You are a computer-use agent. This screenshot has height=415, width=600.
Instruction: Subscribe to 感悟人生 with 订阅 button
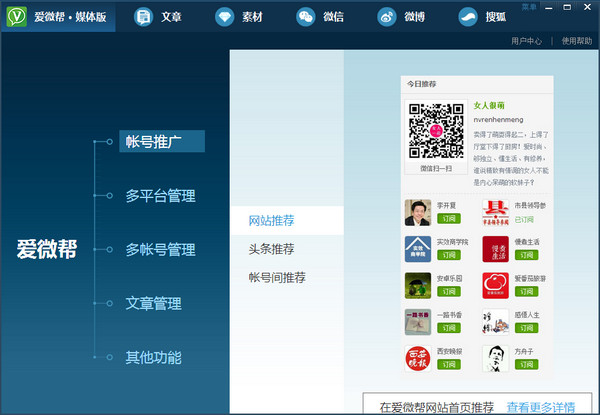(x=527, y=328)
